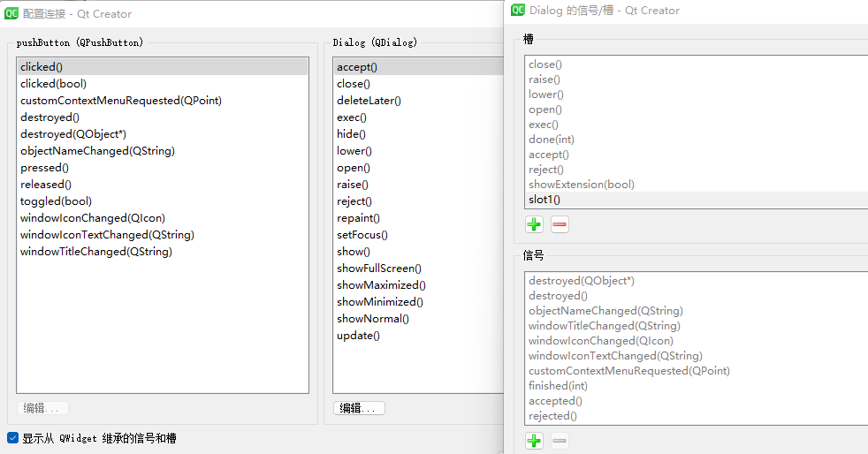Select raise() in the Dialog (QDialog) list
This screenshot has width=868, height=454.
click(x=418, y=184)
